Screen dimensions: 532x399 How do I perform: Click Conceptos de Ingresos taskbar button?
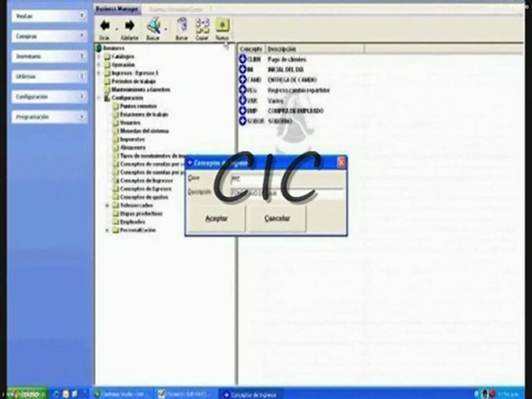tap(250, 395)
